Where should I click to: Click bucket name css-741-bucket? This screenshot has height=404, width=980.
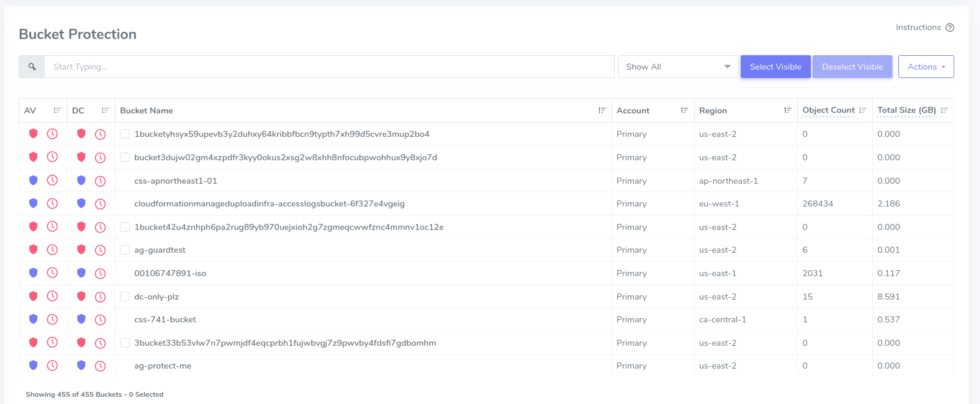tap(165, 319)
